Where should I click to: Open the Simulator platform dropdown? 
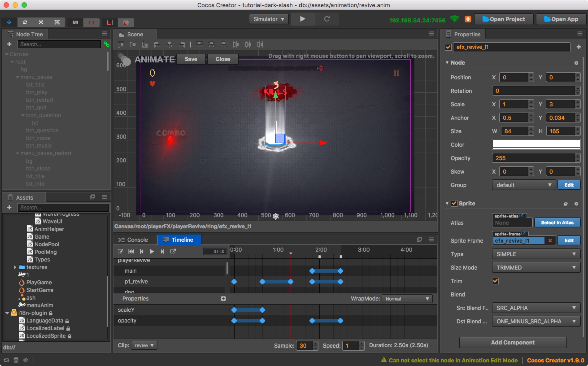pyautogui.click(x=269, y=19)
